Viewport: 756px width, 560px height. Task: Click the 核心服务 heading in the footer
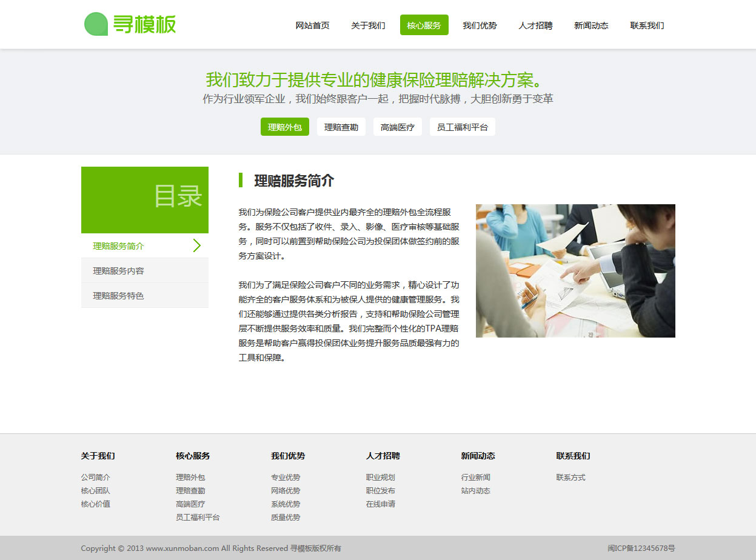[x=193, y=456]
